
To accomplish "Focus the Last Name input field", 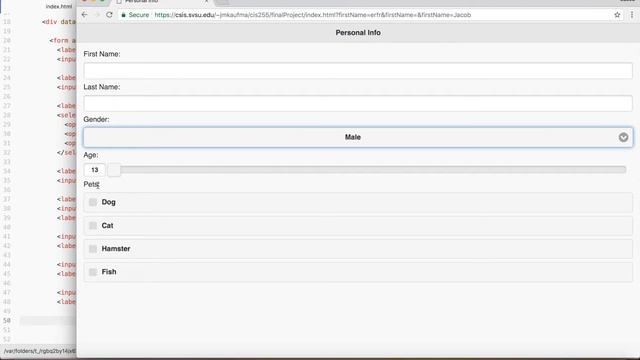I will pos(358,104).
